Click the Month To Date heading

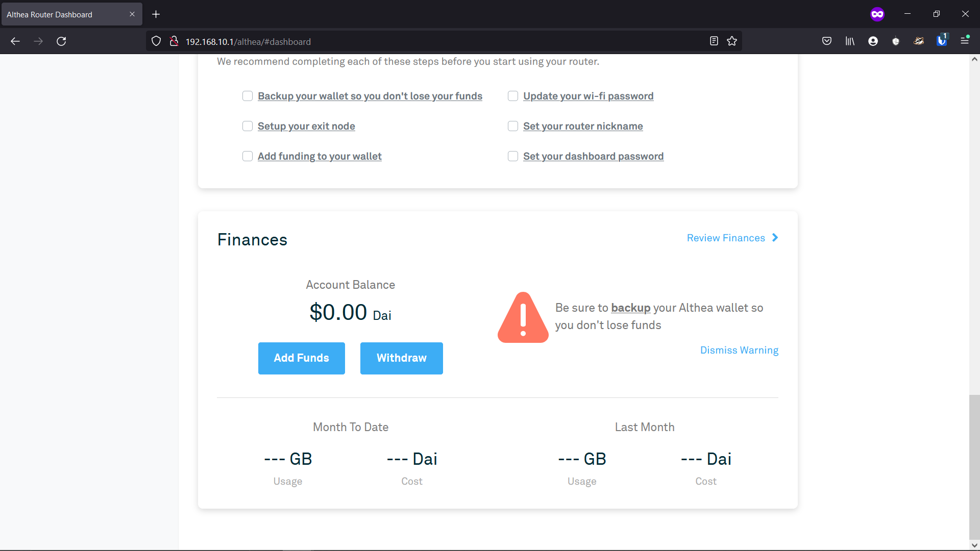[351, 427]
